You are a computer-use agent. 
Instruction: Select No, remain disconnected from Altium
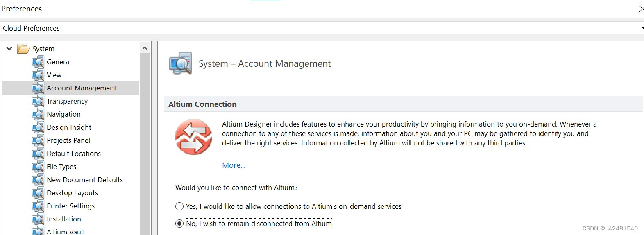pos(179,224)
